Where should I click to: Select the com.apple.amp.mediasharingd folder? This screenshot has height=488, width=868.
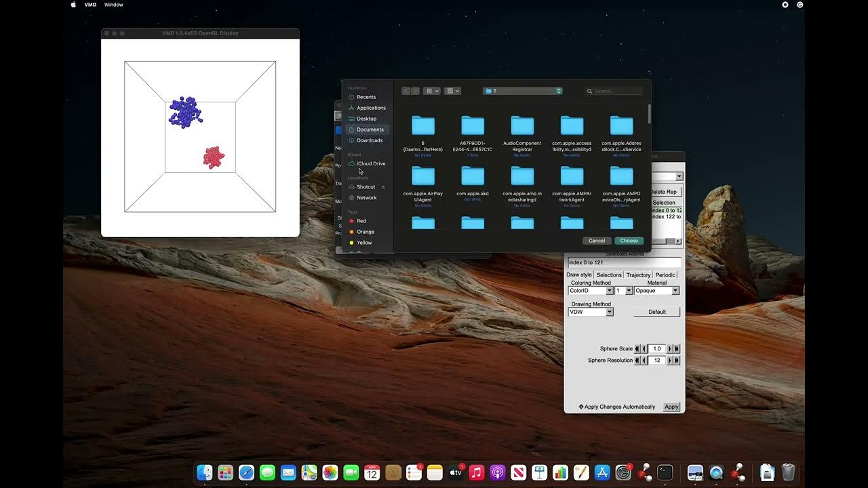tap(522, 184)
